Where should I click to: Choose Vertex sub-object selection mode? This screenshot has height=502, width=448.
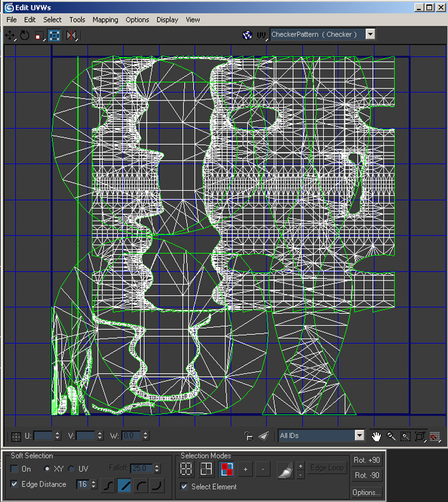click(x=186, y=469)
